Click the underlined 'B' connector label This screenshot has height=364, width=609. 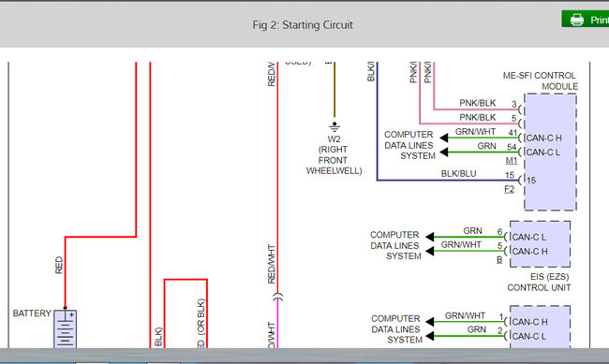point(499,259)
